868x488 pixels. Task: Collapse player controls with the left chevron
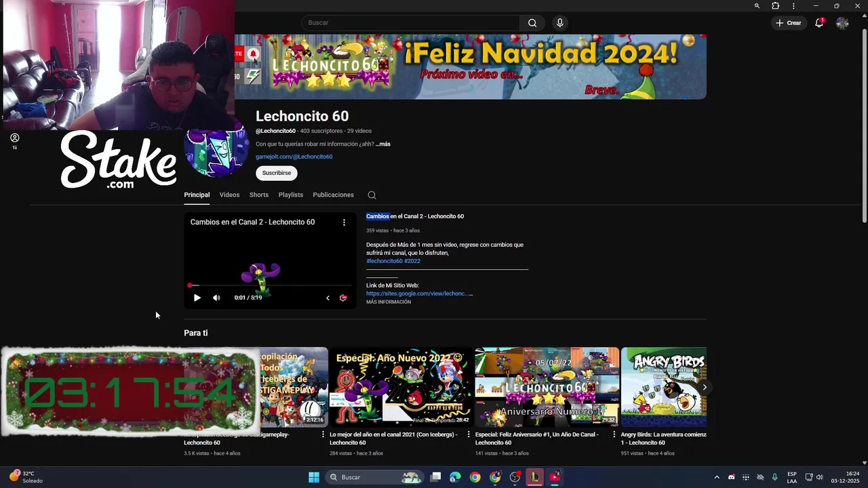[328, 298]
